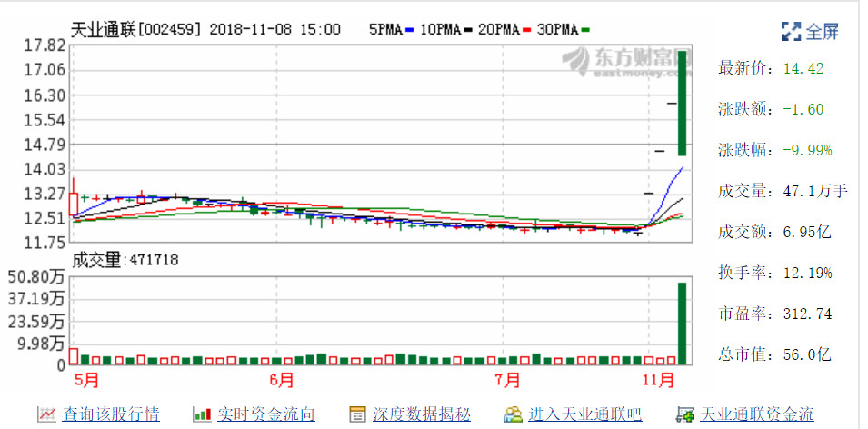Image resolution: width=868 pixels, height=429 pixels.
Task: Click the 总市值 value 56.0亿
Action: [x=807, y=354]
